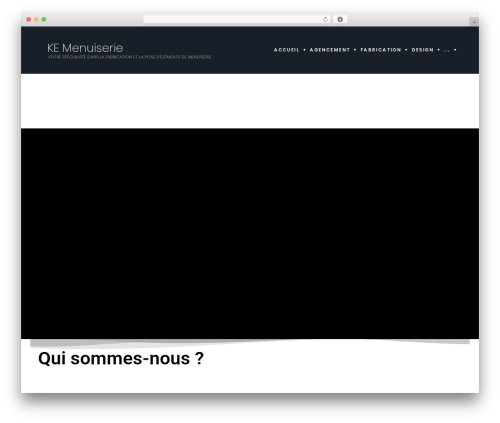Screen dimensions: 500x423
Task: Open a new browser tab with plus
Action: pyautogui.click(x=474, y=22)
